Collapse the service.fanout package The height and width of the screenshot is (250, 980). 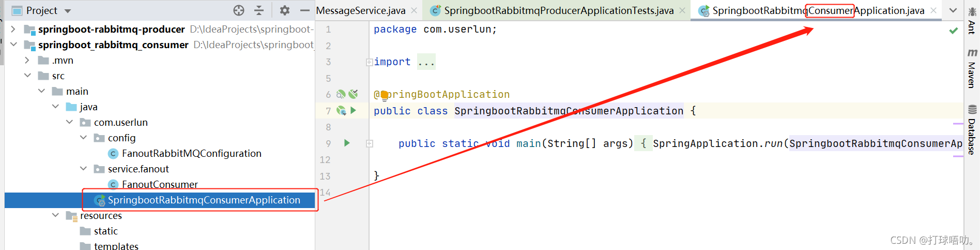click(x=83, y=169)
